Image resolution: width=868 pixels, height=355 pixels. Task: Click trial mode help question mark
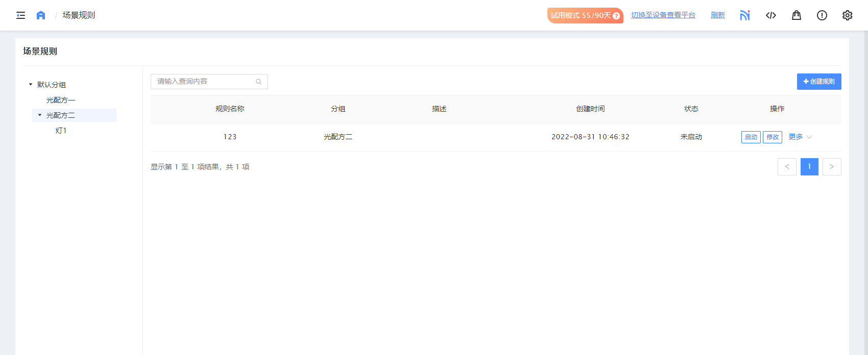tap(616, 16)
